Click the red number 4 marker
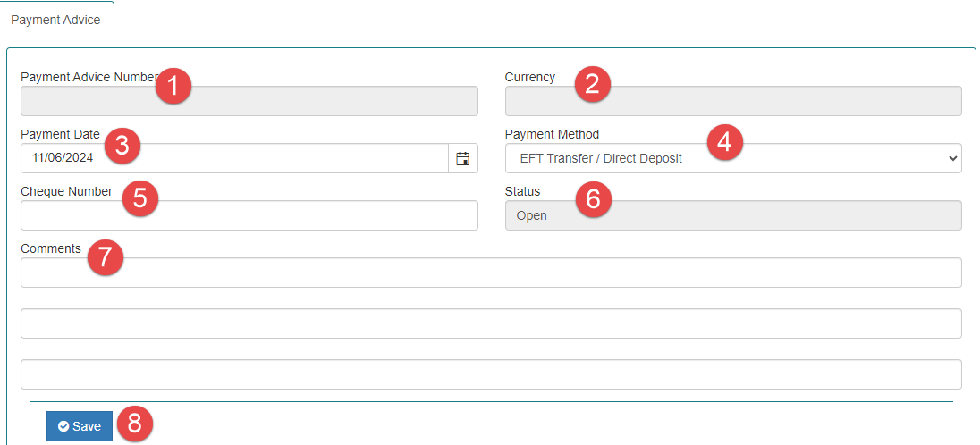The height and width of the screenshot is (445, 980). point(725,143)
